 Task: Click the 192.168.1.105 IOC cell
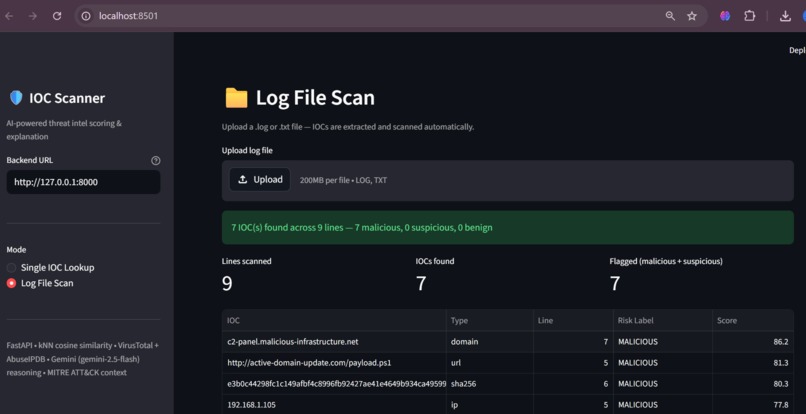334,405
